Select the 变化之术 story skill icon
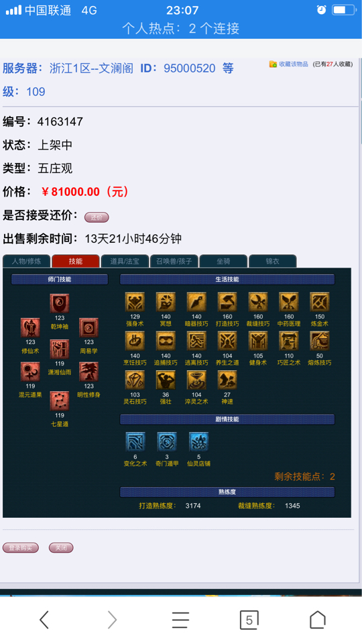 135,442
